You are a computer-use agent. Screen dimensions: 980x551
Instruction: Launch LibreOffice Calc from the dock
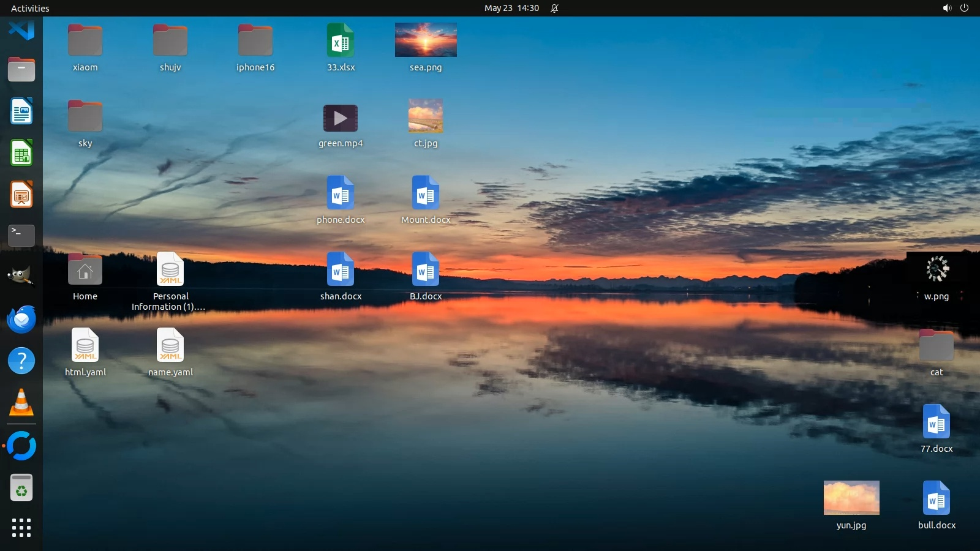point(21,153)
